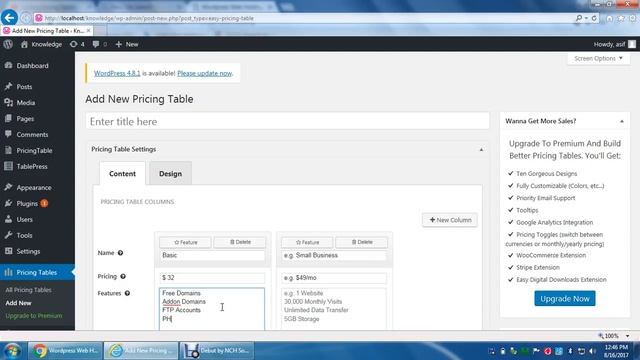Screen dimensions: 640x360
Task: Click the address bar search magnifier icon
Action: [579, 18]
